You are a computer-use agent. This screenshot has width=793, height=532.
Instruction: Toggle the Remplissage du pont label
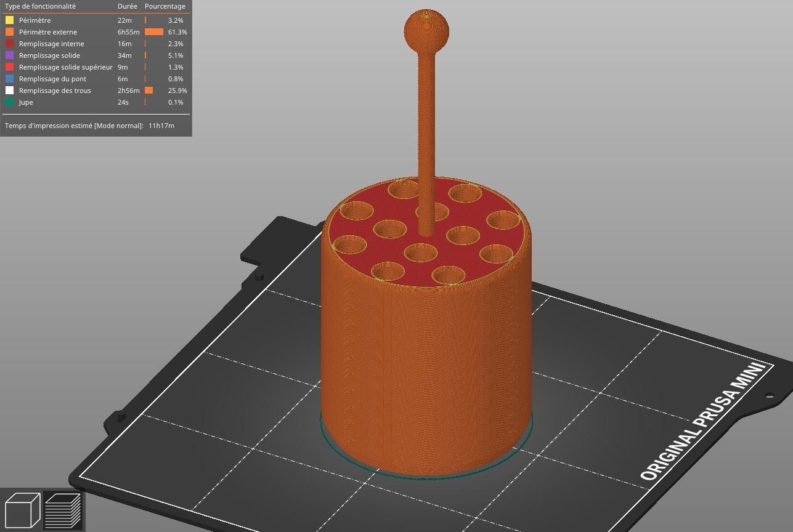coord(52,79)
